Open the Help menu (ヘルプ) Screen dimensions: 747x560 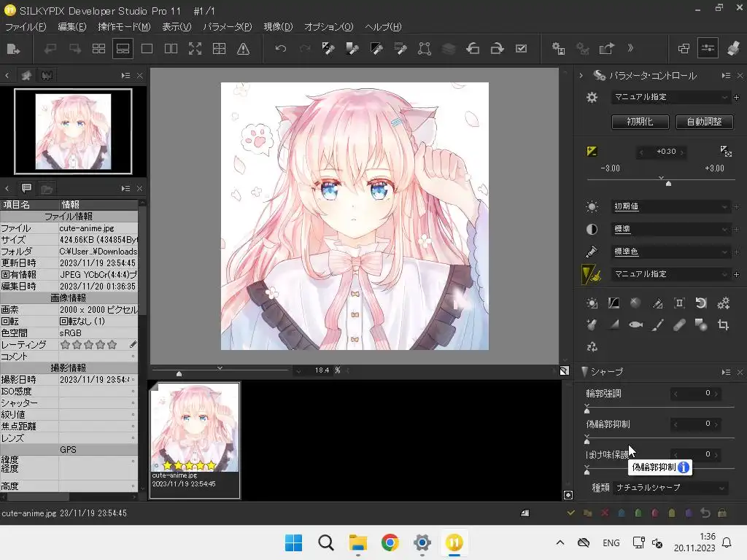pyautogui.click(x=383, y=27)
